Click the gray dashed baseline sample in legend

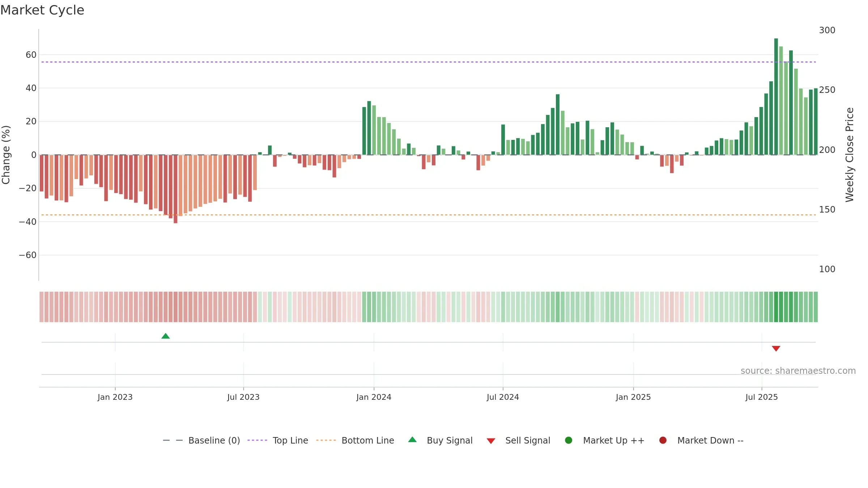point(173,440)
